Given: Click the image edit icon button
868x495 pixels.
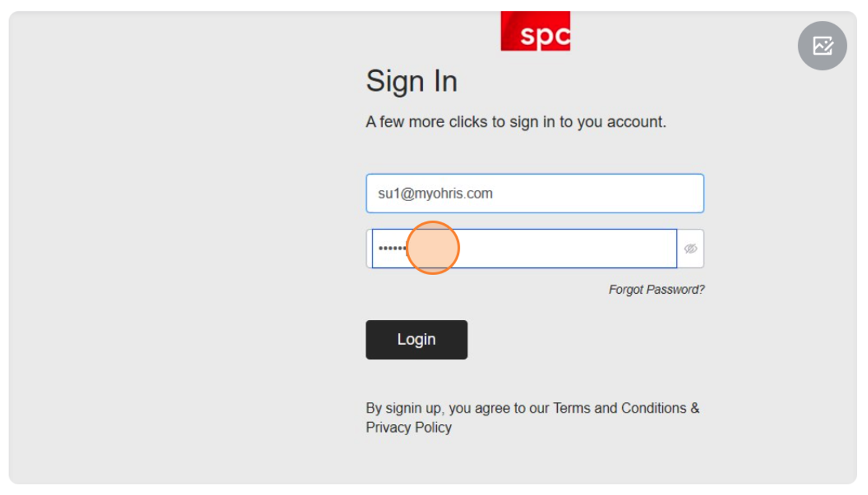Looking at the screenshot, I should click(x=822, y=46).
